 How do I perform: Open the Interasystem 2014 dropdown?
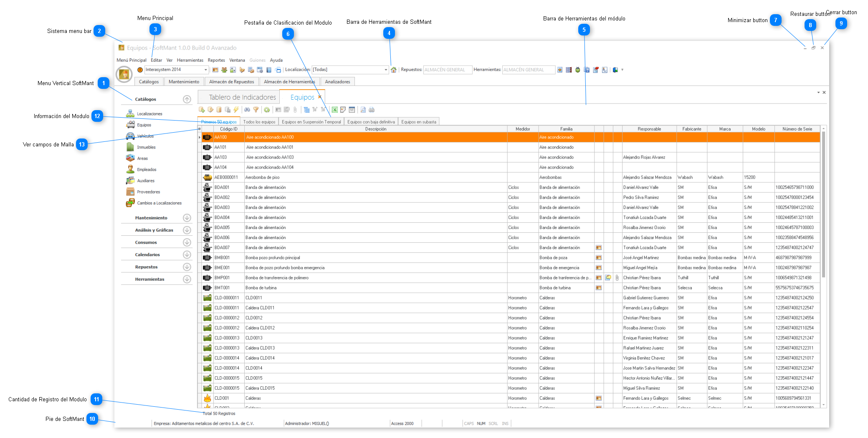205,70
